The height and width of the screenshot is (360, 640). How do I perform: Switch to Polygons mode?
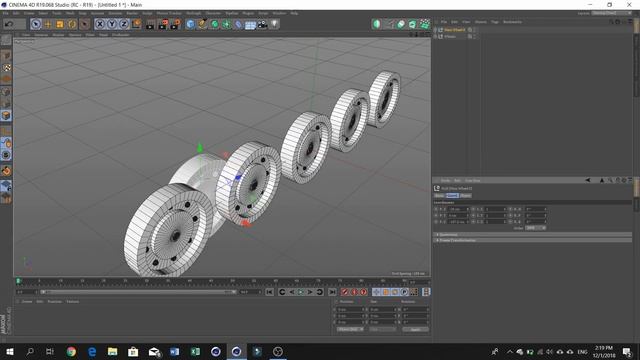click(6, 116)
